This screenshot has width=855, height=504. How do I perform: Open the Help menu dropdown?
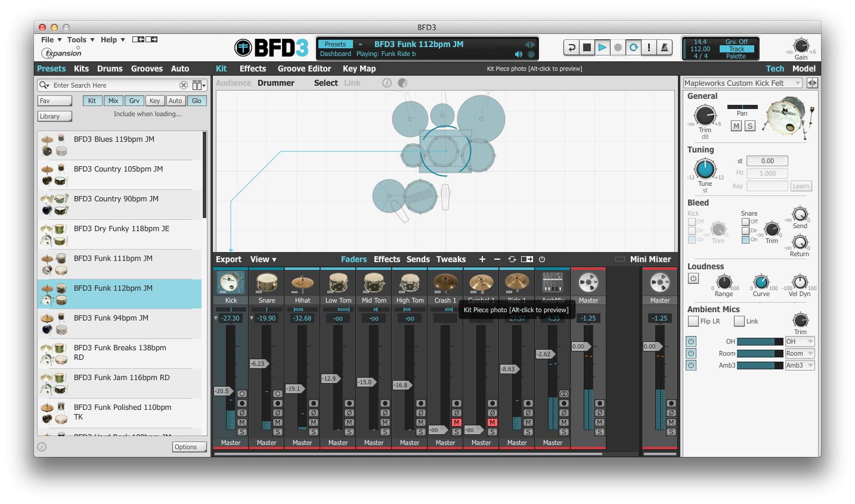tap(113, 40)
